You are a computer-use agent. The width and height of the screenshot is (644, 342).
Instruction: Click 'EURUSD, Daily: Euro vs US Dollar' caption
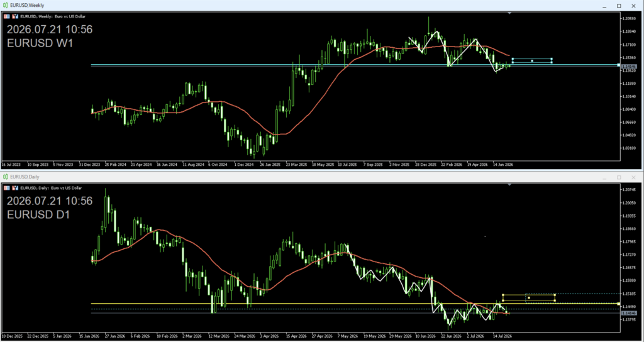click(x=51, y=187)
